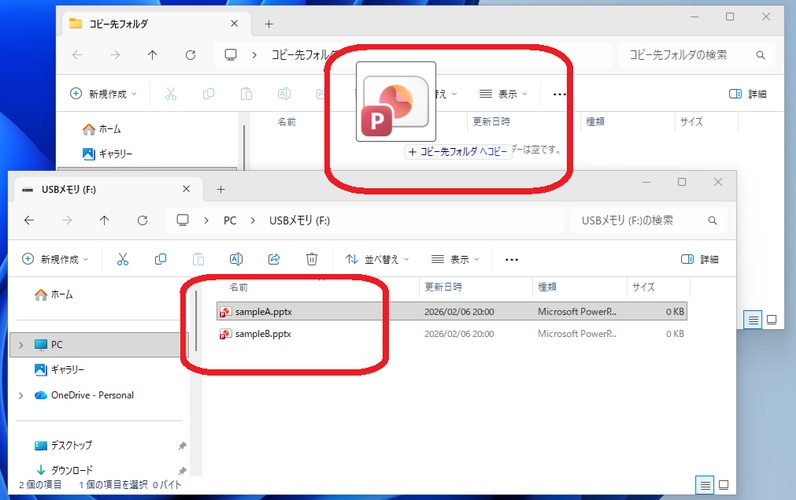Click the sampleB.pptx file name
Screen dimensions: 796x500
click(263, 334)
